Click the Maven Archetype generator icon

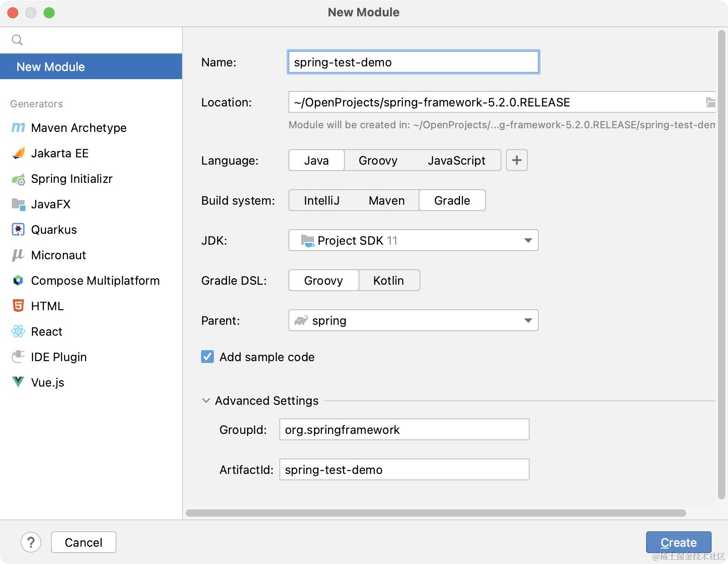[18, 128]
